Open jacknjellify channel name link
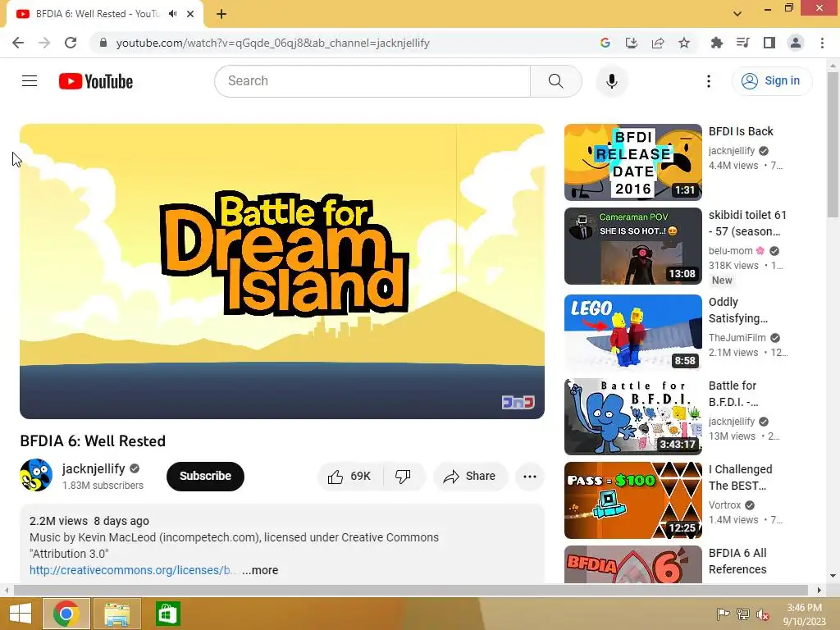The height and width of the screenshot is (630, 840). 94,468
